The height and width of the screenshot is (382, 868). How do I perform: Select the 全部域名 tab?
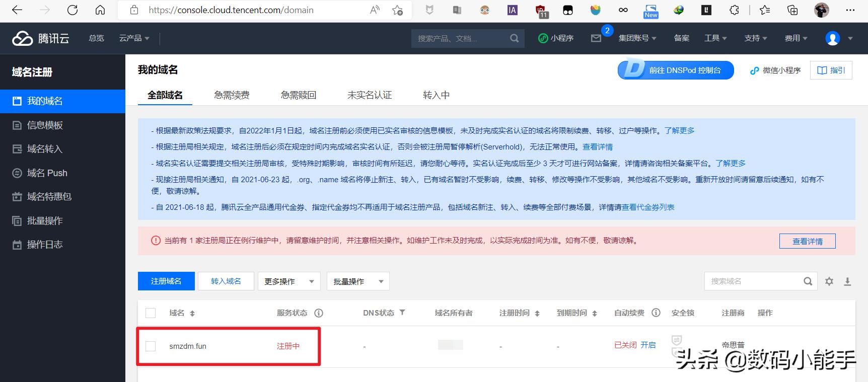[x=165, y=95]
